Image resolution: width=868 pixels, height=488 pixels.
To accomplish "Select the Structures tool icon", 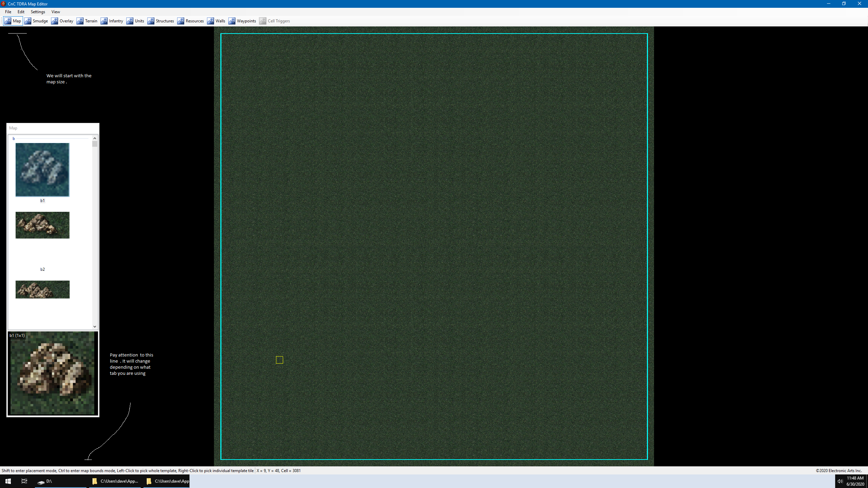I will tap(151, 21).
